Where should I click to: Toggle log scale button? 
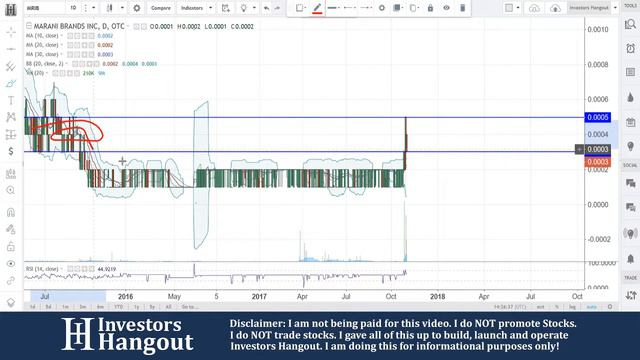click(x=572, y=307)
